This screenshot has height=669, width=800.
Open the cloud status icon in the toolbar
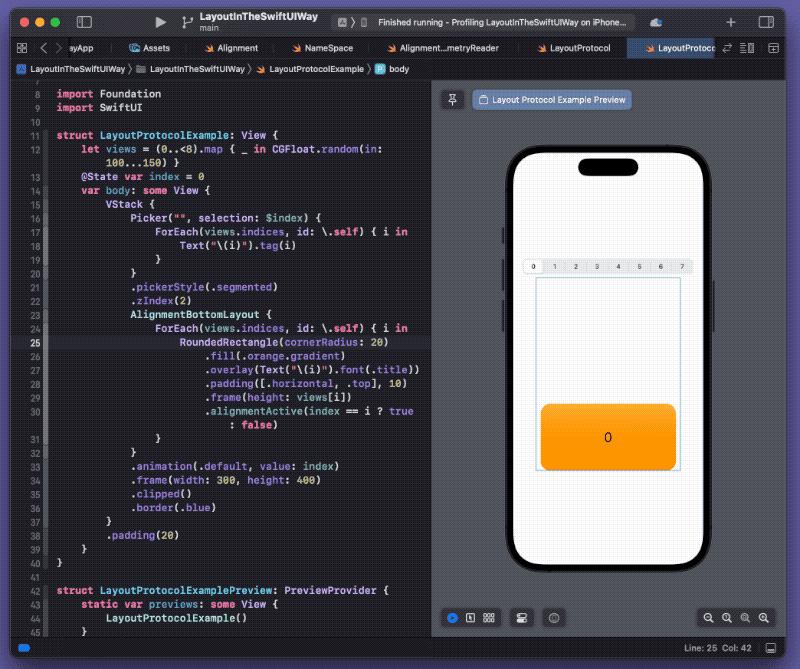656,22
